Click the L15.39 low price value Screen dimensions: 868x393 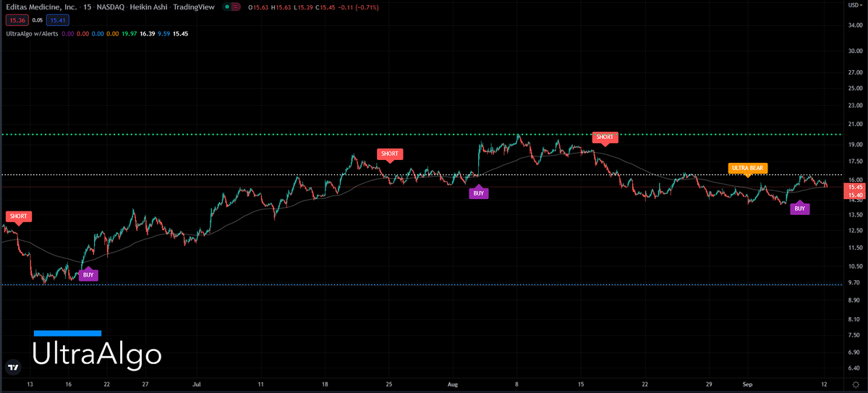304,7
